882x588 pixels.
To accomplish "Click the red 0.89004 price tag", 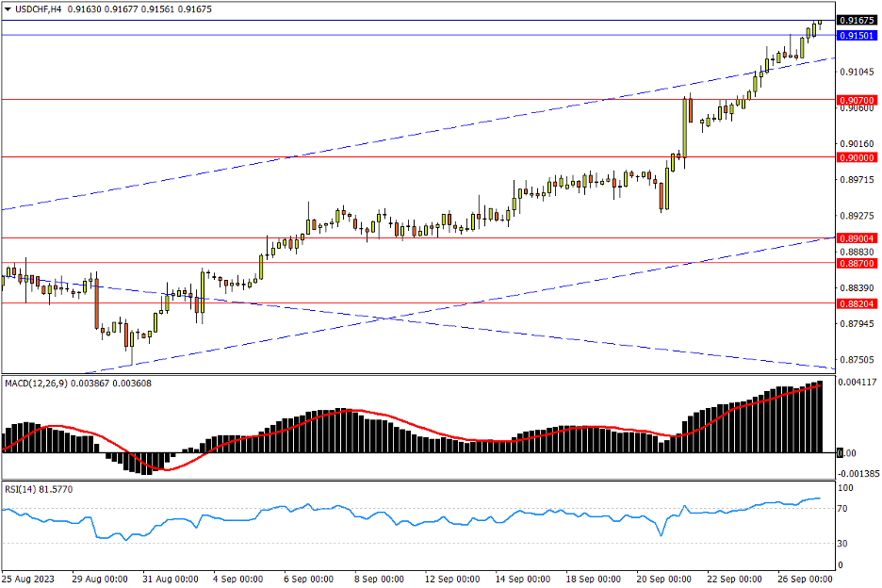I will 857,238.
